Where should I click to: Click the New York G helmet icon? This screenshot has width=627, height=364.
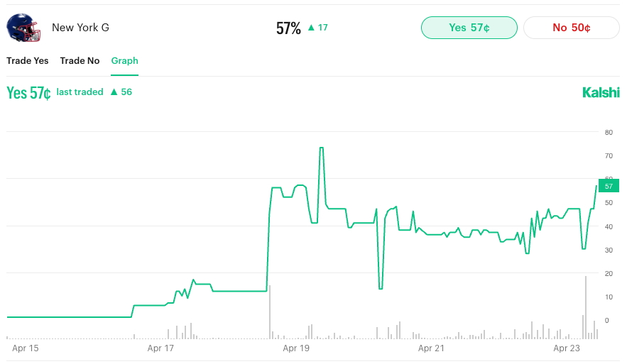23,28
